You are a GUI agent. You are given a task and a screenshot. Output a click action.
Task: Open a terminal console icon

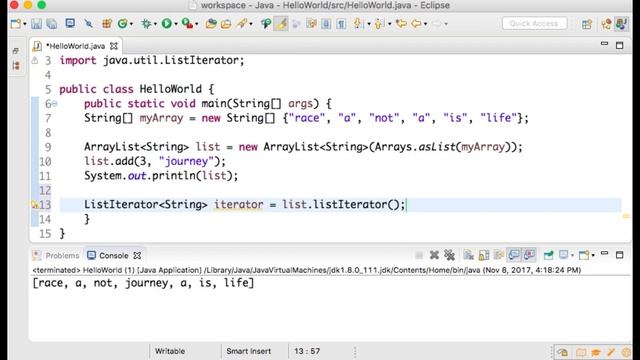point(70,23)
